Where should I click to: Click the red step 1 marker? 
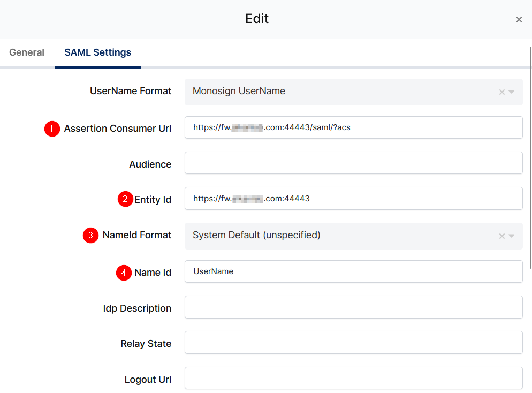(x=52, y=129)
